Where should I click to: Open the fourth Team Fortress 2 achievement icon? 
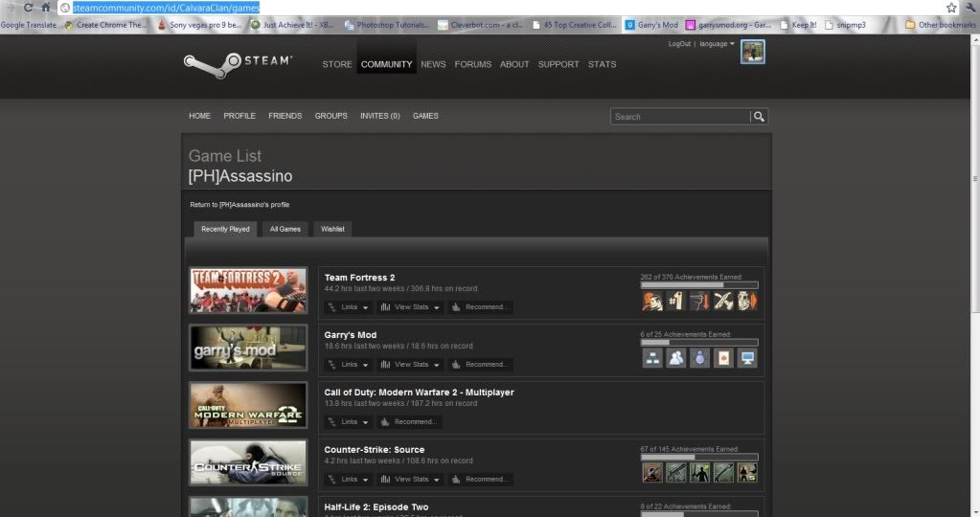click(723, 301)
